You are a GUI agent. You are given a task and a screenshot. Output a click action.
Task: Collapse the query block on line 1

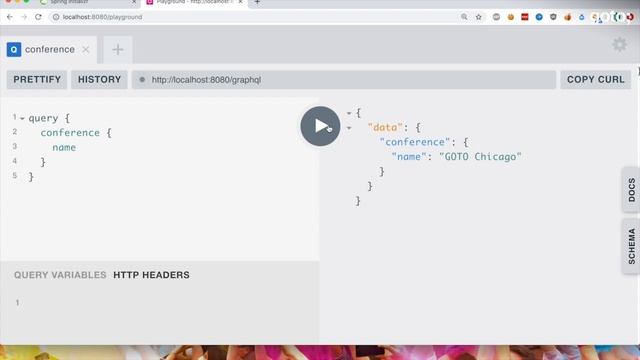point(22,119)
